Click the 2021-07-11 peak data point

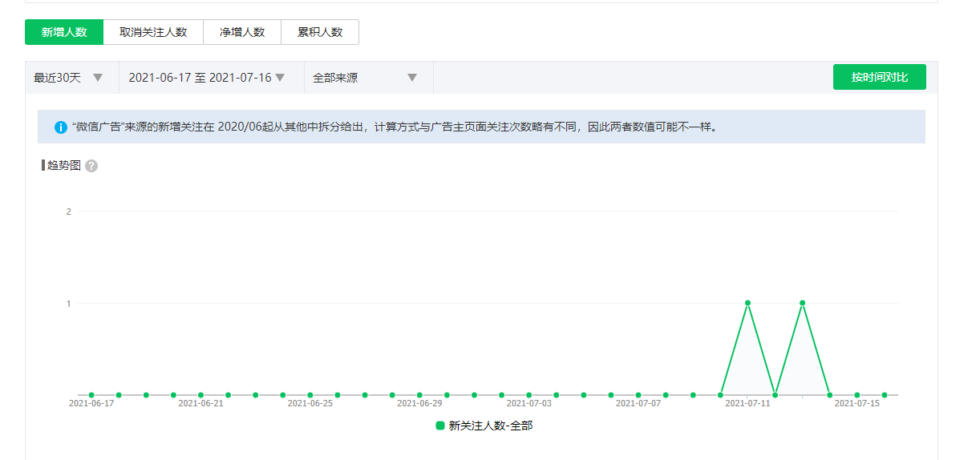[x=747, y=303]
